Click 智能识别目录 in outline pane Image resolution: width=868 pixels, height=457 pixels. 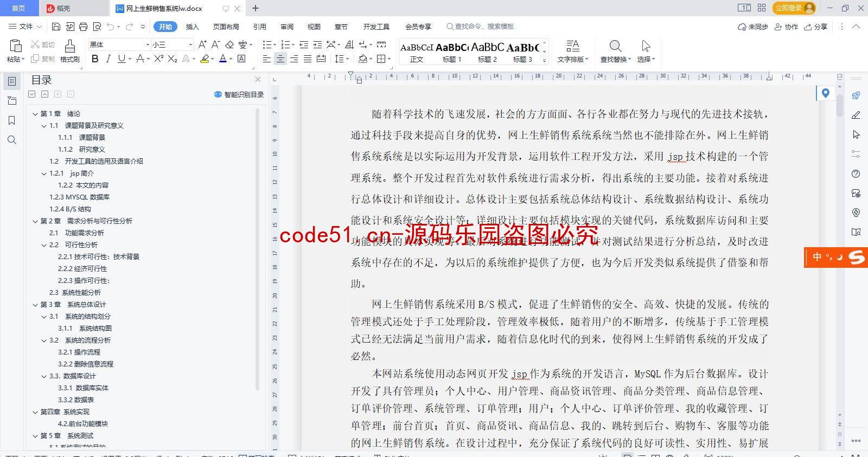(239, 94)
